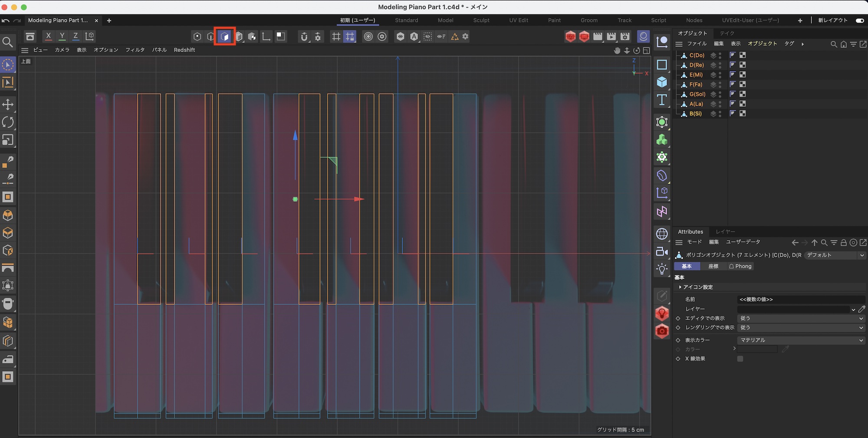Screen dimensions: 868x438
Task: Toggle the 新レイアウト switch
Action: (x=859, y=20)
